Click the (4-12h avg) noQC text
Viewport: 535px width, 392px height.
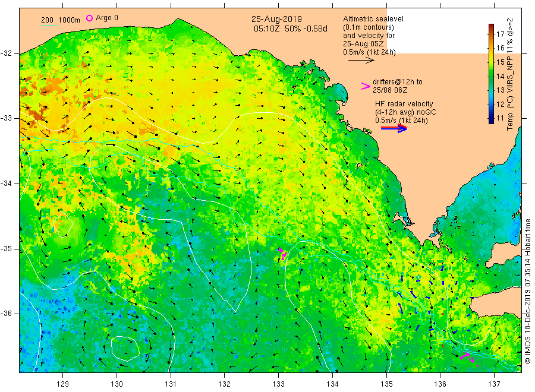coord(405,112)
